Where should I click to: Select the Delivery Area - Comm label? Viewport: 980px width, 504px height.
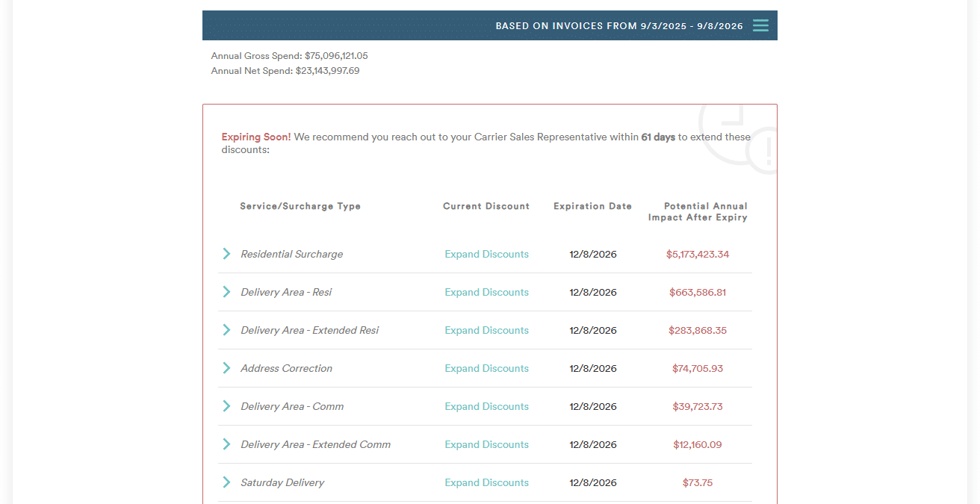click(292, 406)
